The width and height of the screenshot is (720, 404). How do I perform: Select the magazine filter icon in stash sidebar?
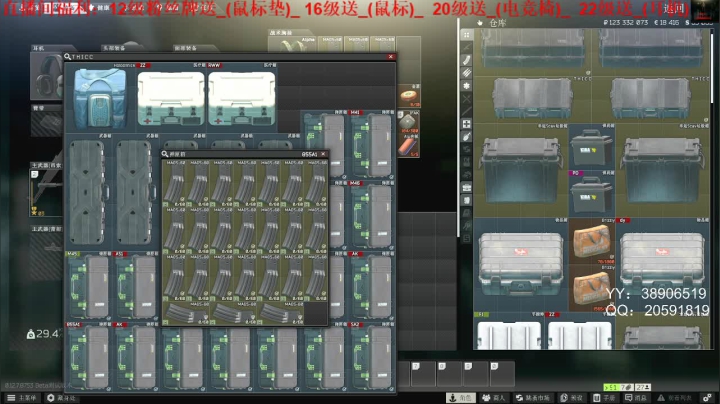point(467,60)
